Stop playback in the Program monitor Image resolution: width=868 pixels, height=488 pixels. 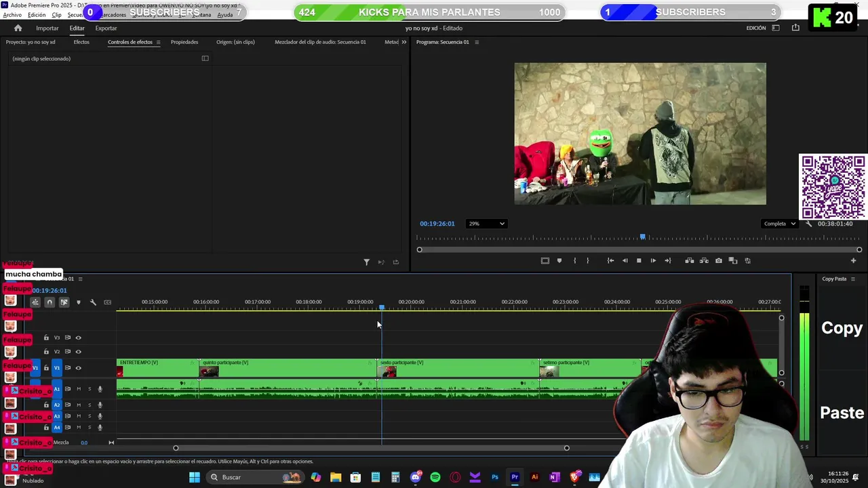[x=639, y=261]
